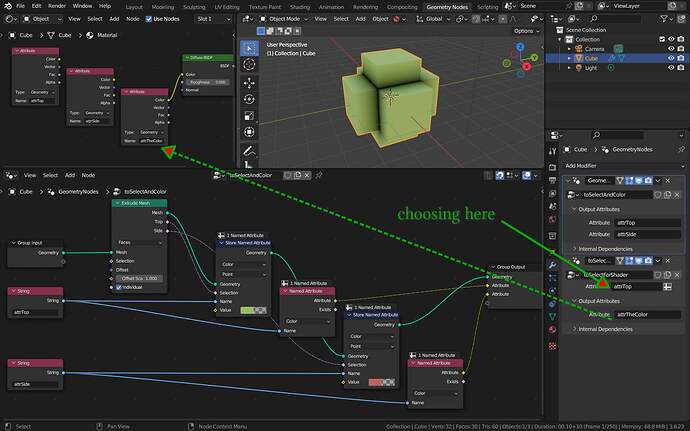Open the Faces mode dropdown on Extrude Mesh
This screenshot has width=690, height=431.
[x=140, y=243]
